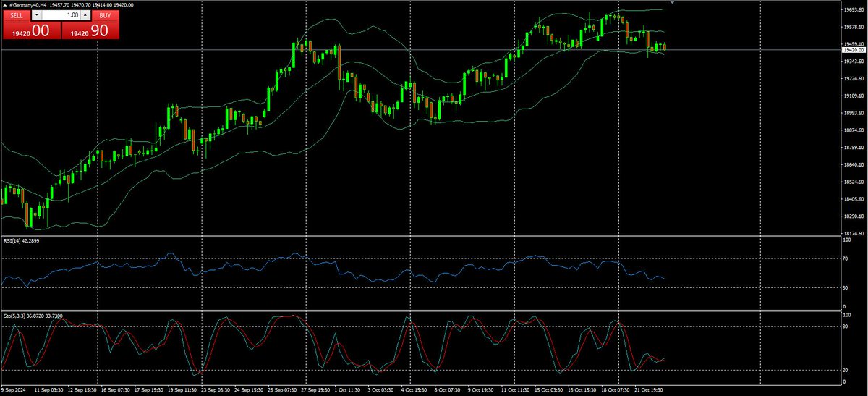Click the #Germany40,H4 chart title
This screenshot has height=396, width=868.
coord(27,5)
